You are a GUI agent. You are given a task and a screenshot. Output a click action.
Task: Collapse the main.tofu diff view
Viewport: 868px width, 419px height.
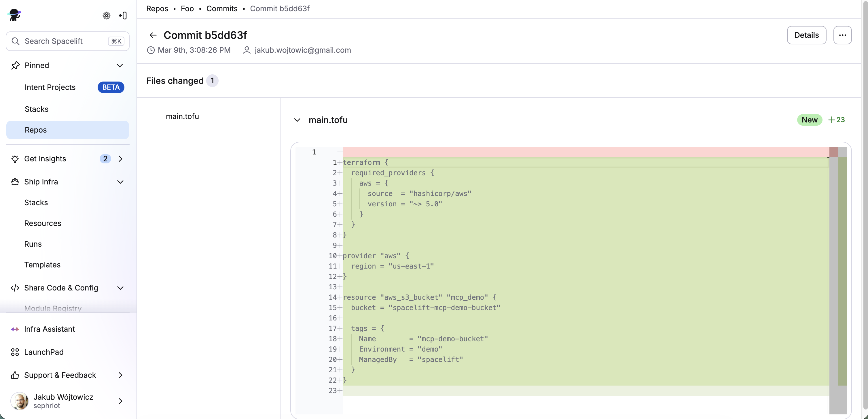(297, 120)
